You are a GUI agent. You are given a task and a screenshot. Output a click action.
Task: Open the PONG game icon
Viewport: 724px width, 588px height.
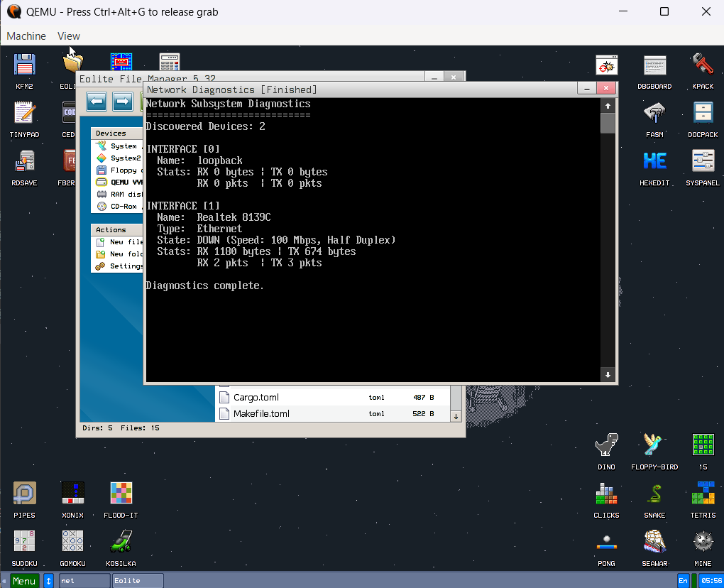pyautogui.click(x=606, y=543)
